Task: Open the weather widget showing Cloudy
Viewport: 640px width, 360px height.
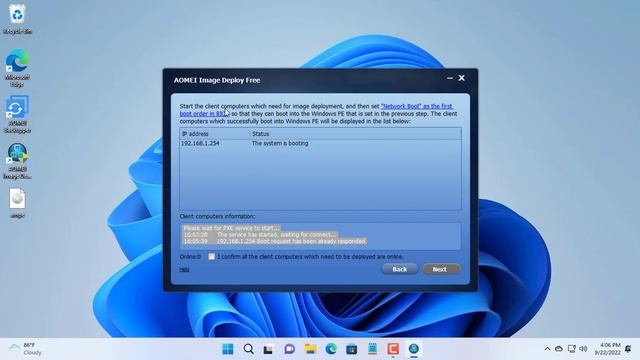Action: tap(25, 349)
